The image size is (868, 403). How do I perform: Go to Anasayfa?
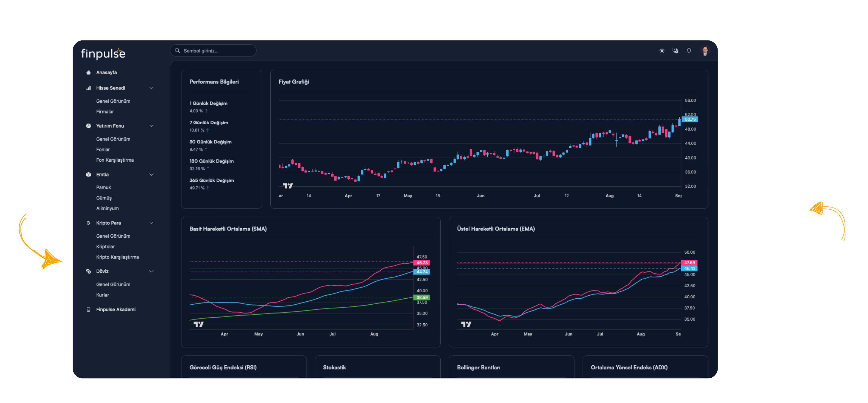[x=106, y=72]
